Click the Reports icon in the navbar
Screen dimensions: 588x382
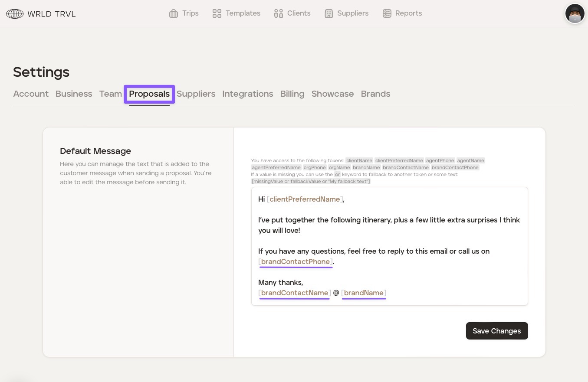pos(387,13)
